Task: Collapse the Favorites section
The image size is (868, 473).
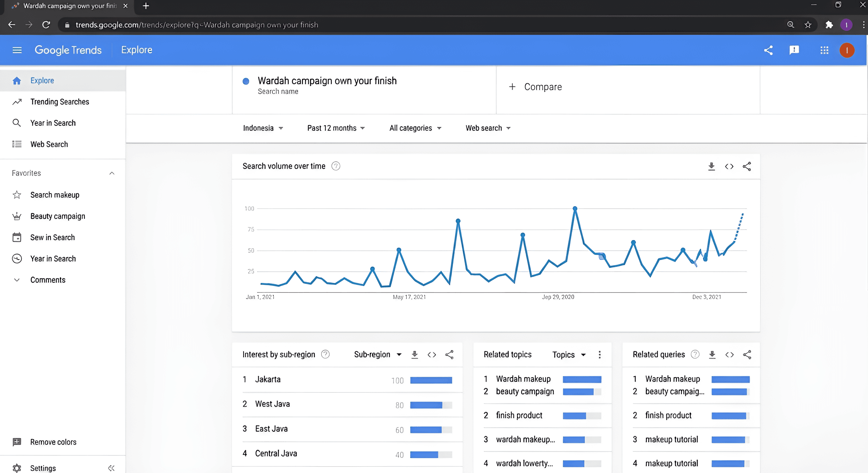Action: point(112,173)
